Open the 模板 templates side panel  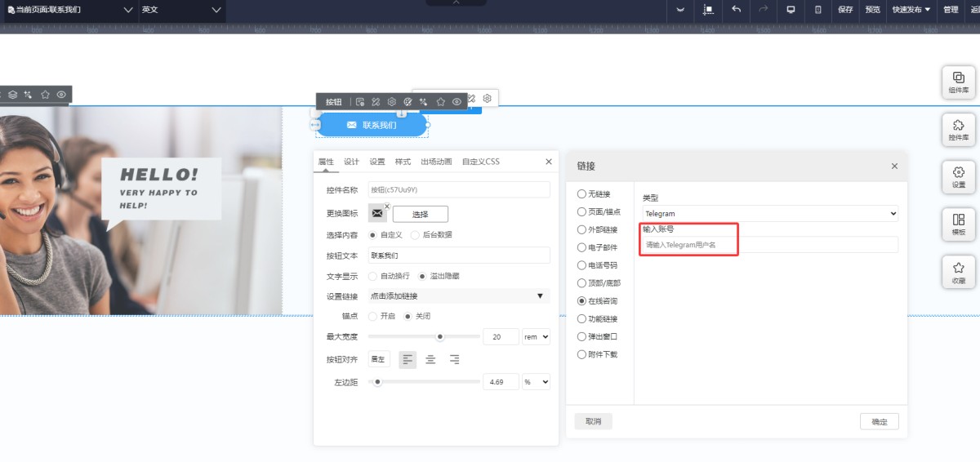pos(959,224)
